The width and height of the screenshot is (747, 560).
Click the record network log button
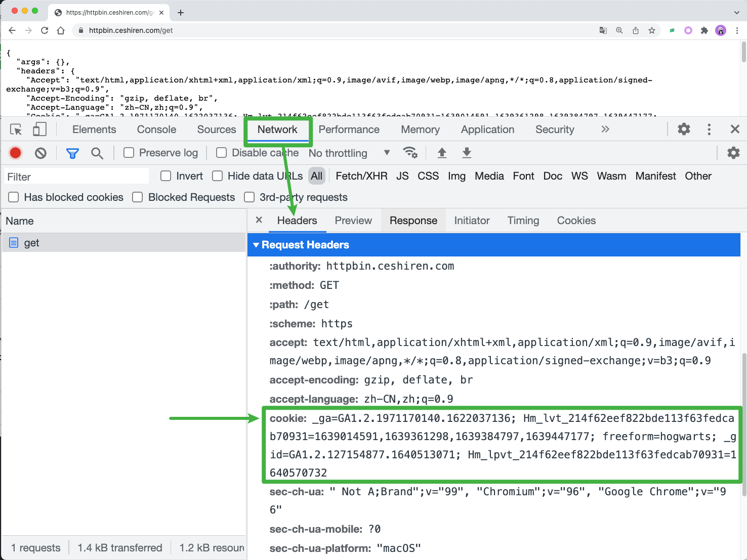pyautogui.click(x=16, y=153)
